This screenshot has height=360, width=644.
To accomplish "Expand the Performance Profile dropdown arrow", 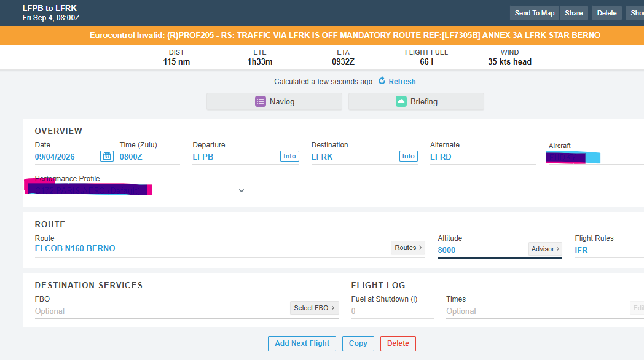I will pyautogui.click(x=241, y=190).
